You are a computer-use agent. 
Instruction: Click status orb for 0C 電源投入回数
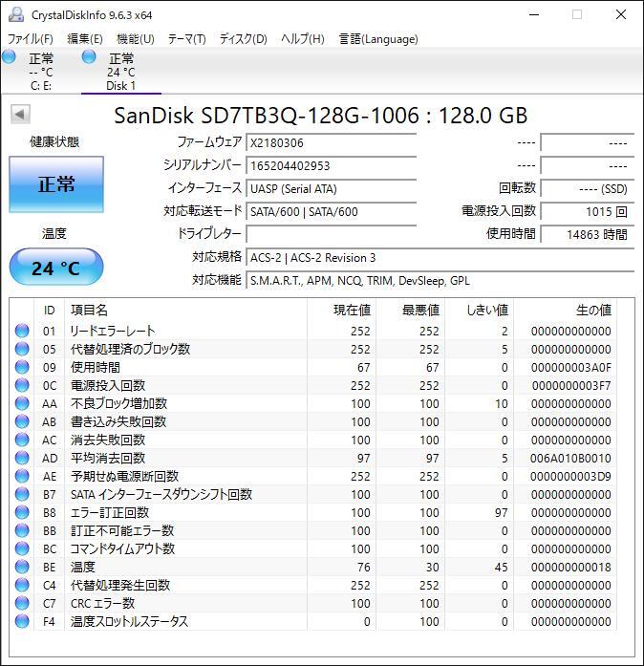coord(22,385)
